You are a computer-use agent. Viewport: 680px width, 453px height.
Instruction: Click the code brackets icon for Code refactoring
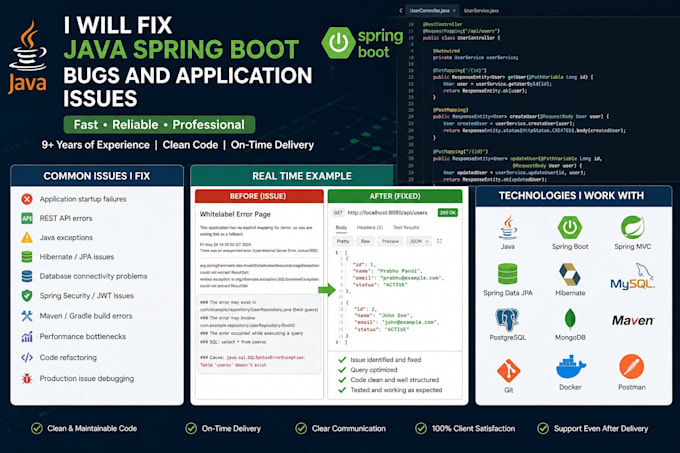coord(27,358)
